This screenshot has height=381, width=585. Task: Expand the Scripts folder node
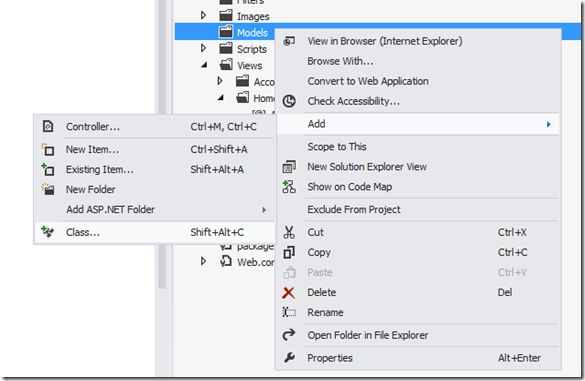pos(203,48)
